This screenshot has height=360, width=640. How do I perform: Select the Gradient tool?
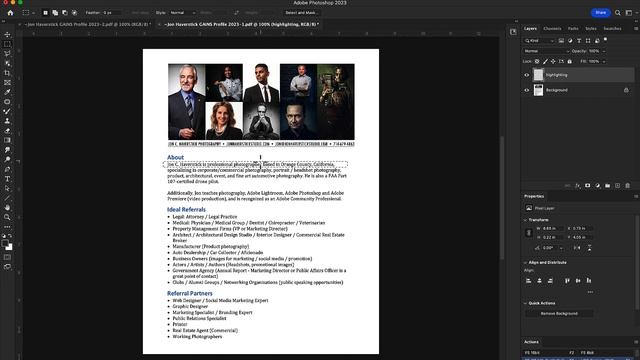click(7, 140)
